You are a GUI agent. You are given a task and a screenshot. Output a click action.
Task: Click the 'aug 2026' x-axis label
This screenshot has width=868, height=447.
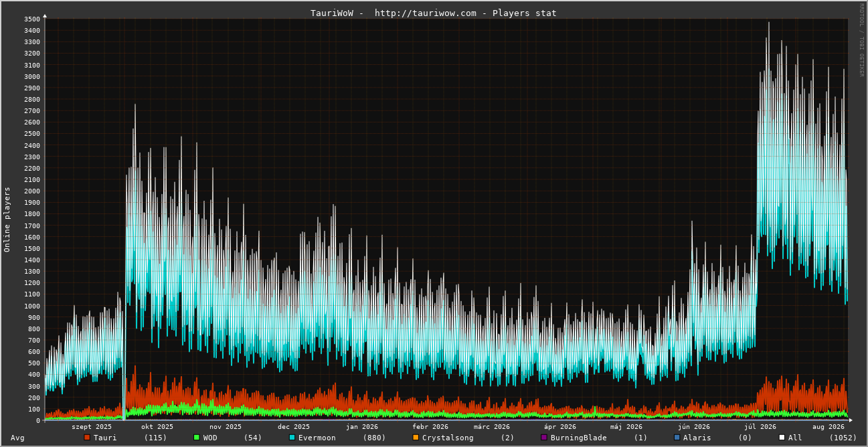829,427
